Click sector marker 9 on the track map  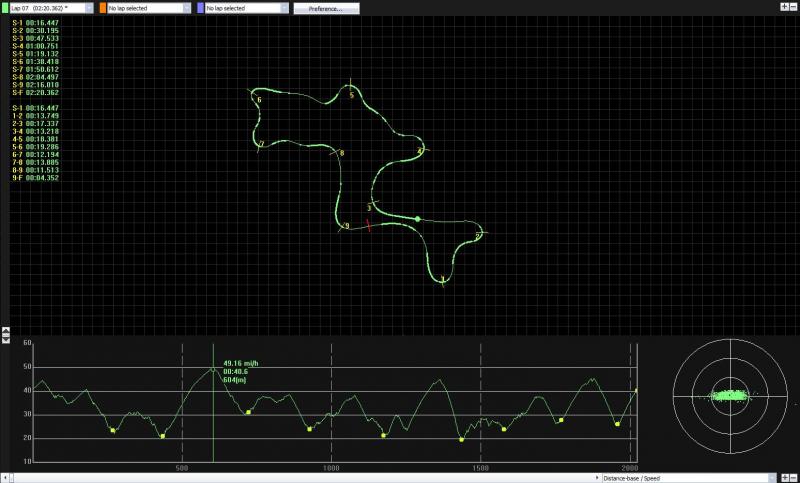(346, 226)
